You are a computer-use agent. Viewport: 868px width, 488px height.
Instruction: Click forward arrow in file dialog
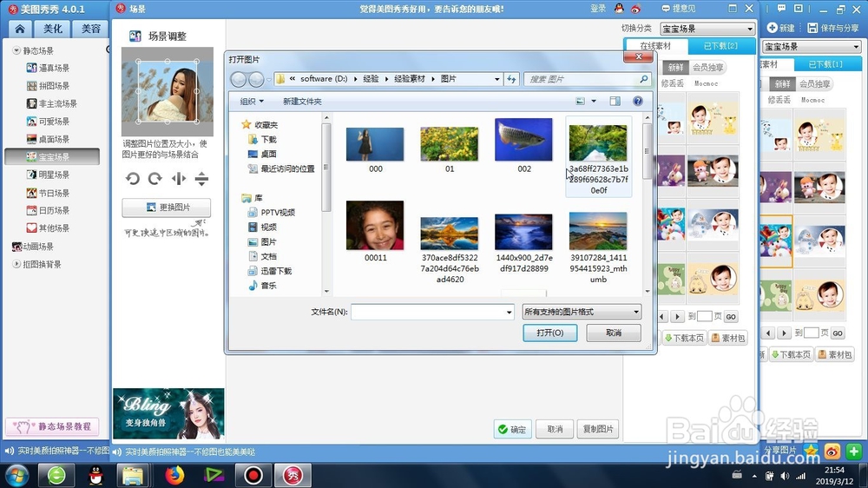click(x=256, y=80)
